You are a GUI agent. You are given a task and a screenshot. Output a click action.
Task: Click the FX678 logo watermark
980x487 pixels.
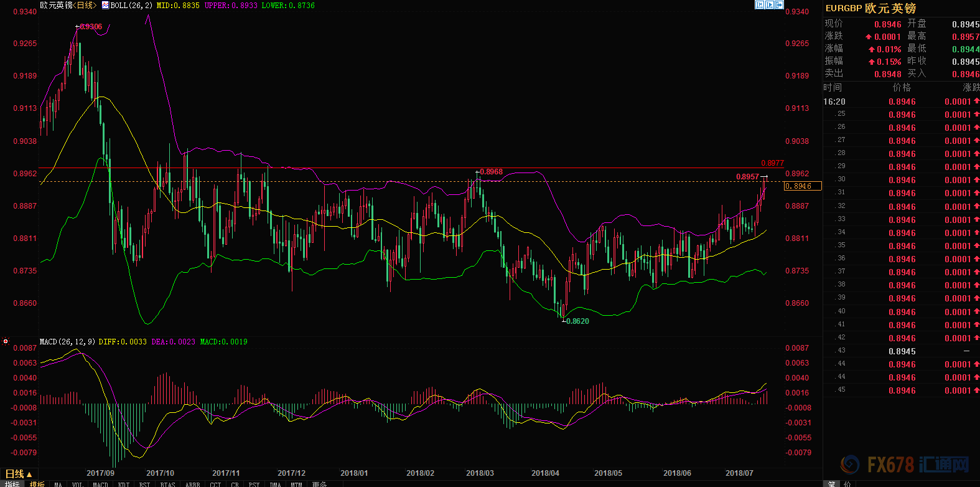[x=904, y=465]
